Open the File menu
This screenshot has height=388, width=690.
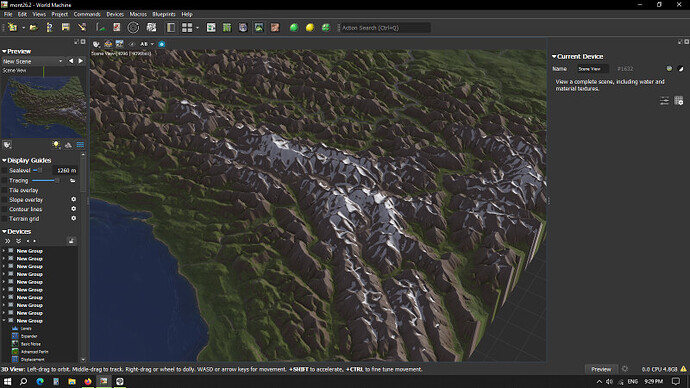pos(8,14)
